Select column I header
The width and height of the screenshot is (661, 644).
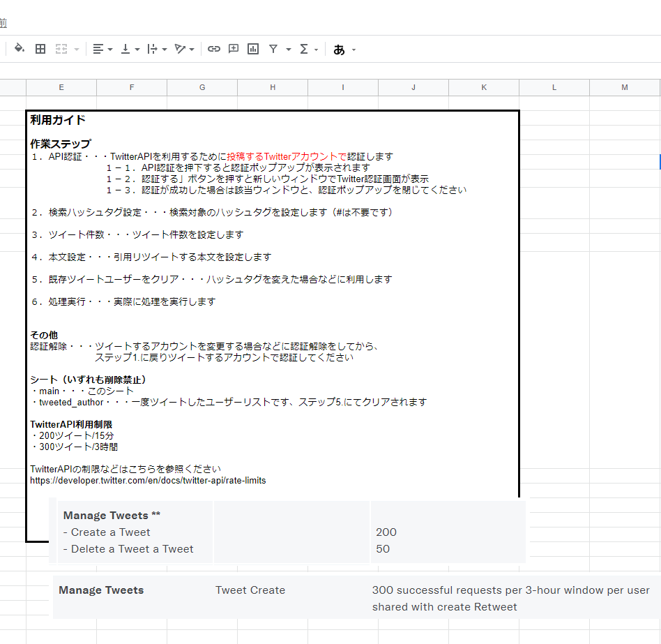pos(343,87)
